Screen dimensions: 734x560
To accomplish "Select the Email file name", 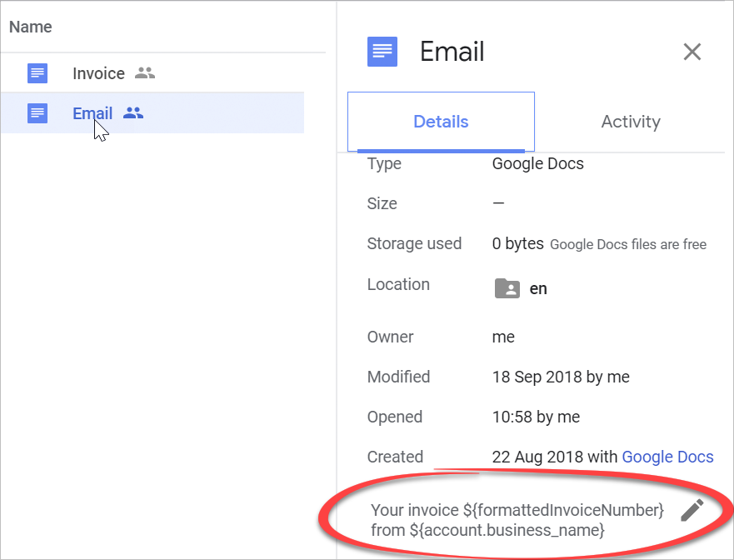I will pyautogui.click(x=92, y=113).
